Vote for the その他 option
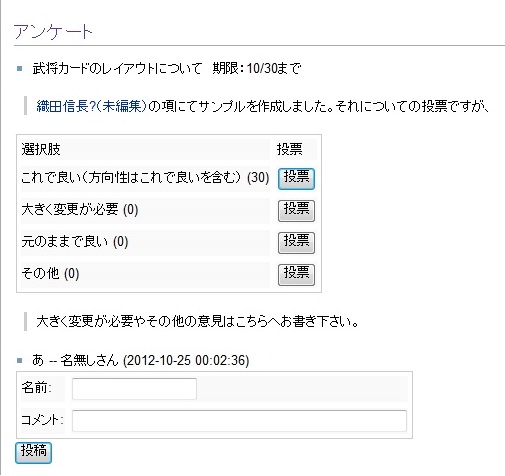The width and height of the screenshot is (505, 476). point(296,275)
